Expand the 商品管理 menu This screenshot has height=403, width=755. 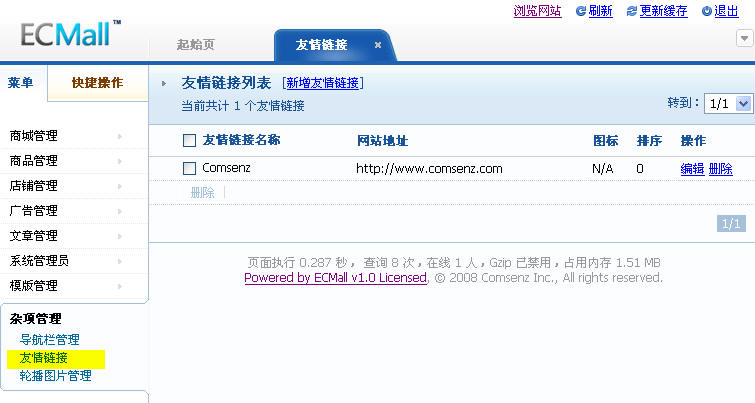click(x=66, y=161)
